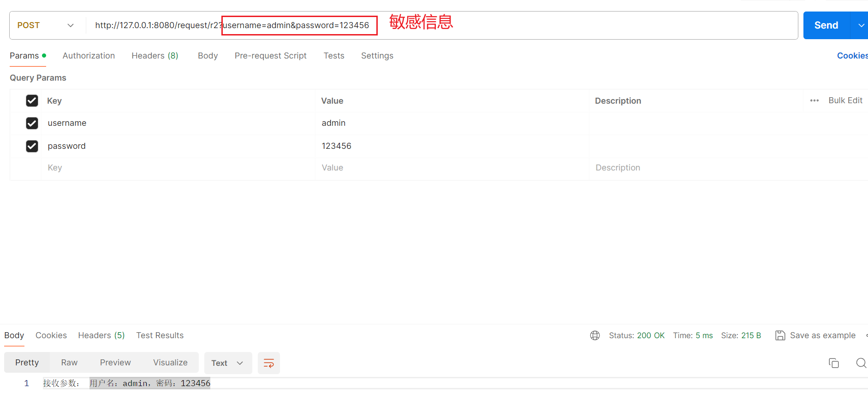Click the request URL input field

pos(441,25)
